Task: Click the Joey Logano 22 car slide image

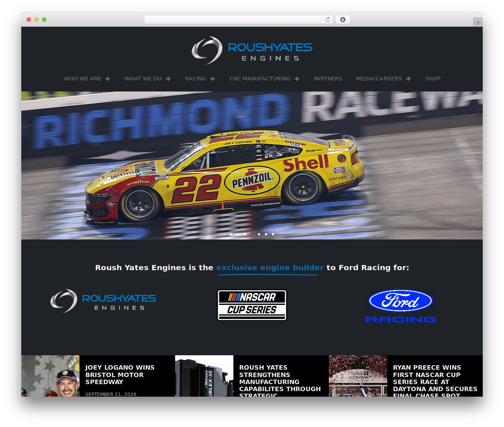Action: [252, 165]
